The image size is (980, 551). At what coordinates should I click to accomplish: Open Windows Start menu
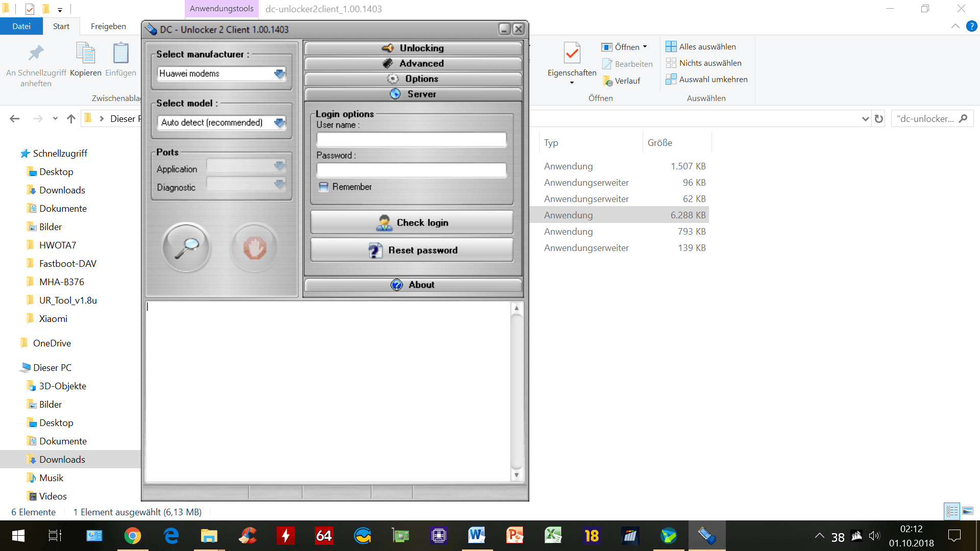tap(18, 536)
